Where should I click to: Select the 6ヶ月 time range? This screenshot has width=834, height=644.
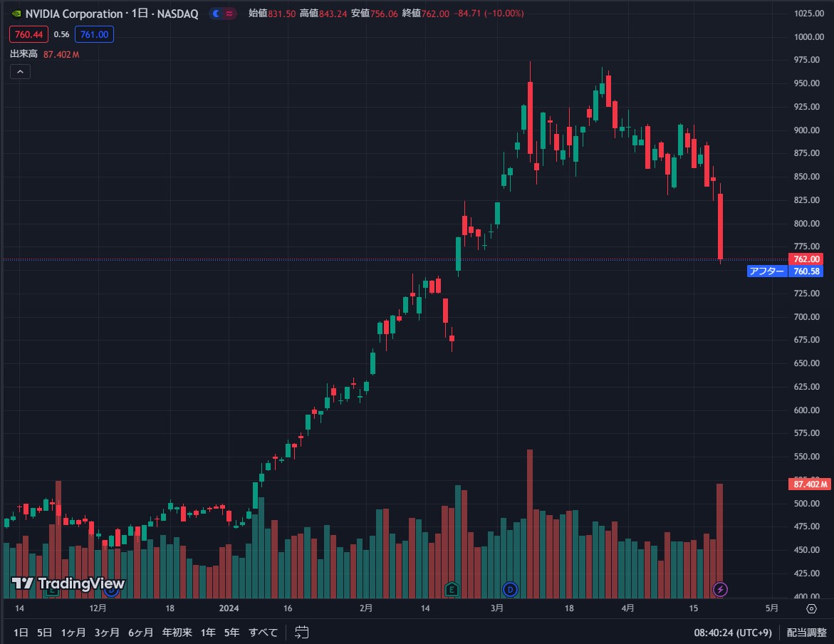pos(140,633)
